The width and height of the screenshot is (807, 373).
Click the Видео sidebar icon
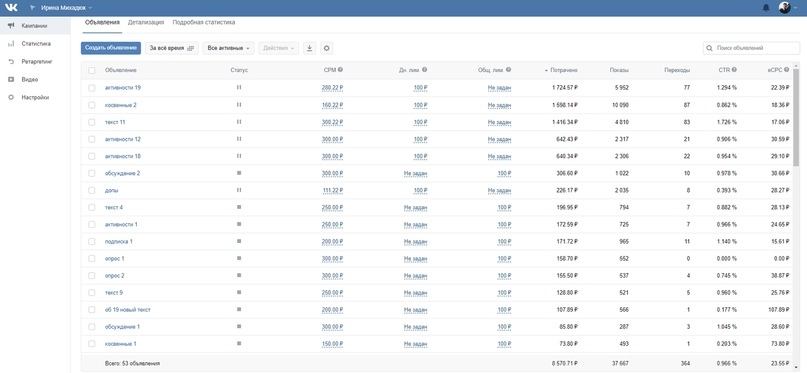click(x=11, y=79)
